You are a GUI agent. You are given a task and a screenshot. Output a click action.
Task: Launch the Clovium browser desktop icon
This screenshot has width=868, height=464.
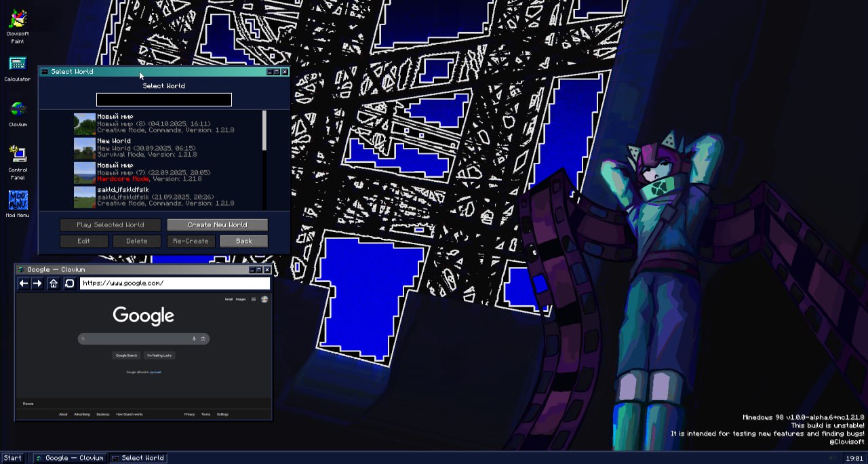point(18,114)
